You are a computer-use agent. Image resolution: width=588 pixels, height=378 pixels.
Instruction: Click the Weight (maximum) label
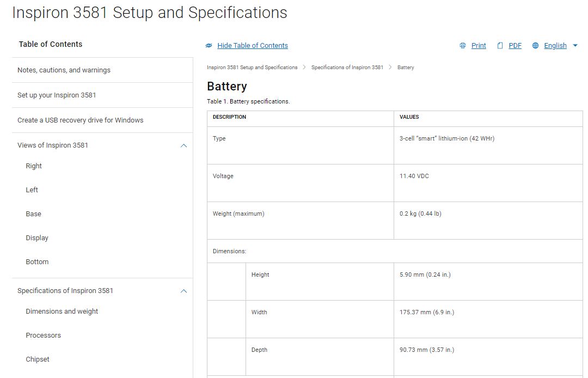click(238, 214)
